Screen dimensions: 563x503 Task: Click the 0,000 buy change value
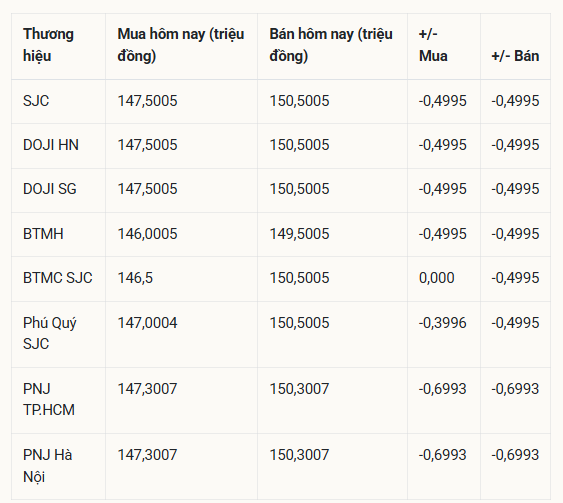click(x=437, y=278)
